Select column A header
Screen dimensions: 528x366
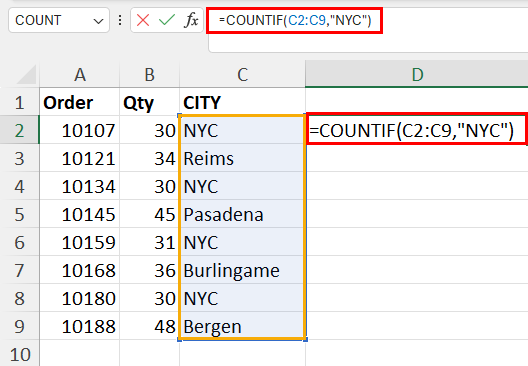tap(79, 74)
